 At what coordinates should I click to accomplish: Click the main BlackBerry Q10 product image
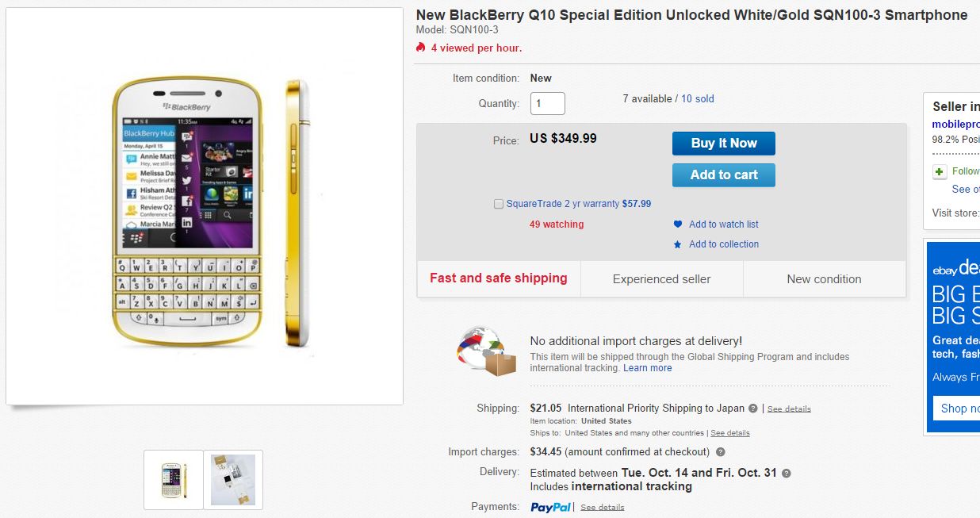(205, 206)
